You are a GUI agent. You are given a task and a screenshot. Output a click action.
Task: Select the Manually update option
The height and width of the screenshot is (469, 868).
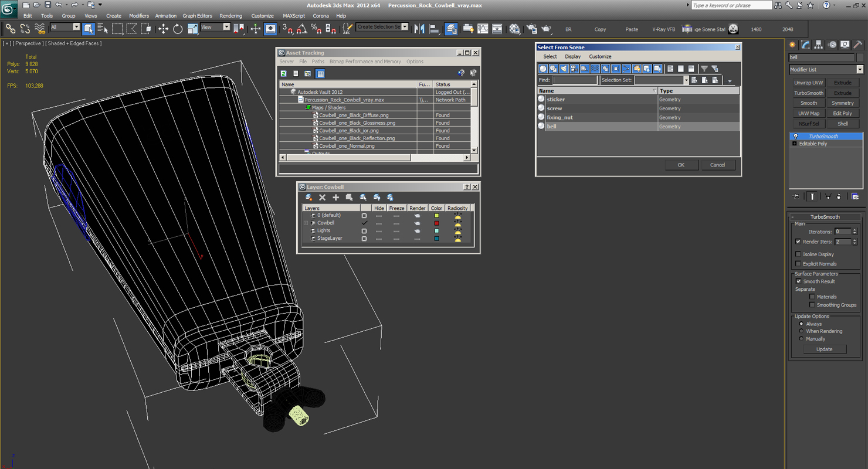[x=801, y=339]
